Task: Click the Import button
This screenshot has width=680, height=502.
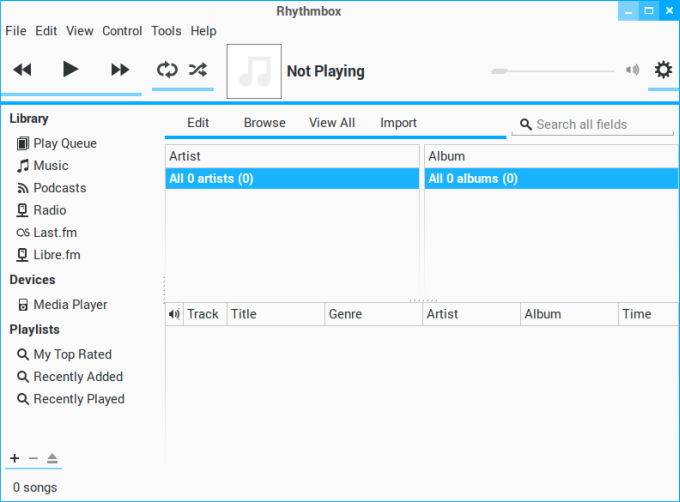Action: pyautogui.click(x=398, y=123)
